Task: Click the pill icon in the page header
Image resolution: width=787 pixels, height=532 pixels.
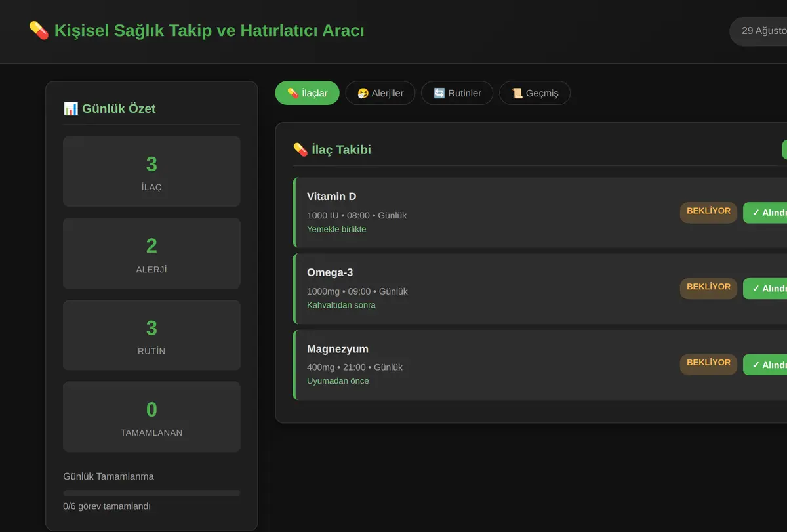Action: point(39,30)
